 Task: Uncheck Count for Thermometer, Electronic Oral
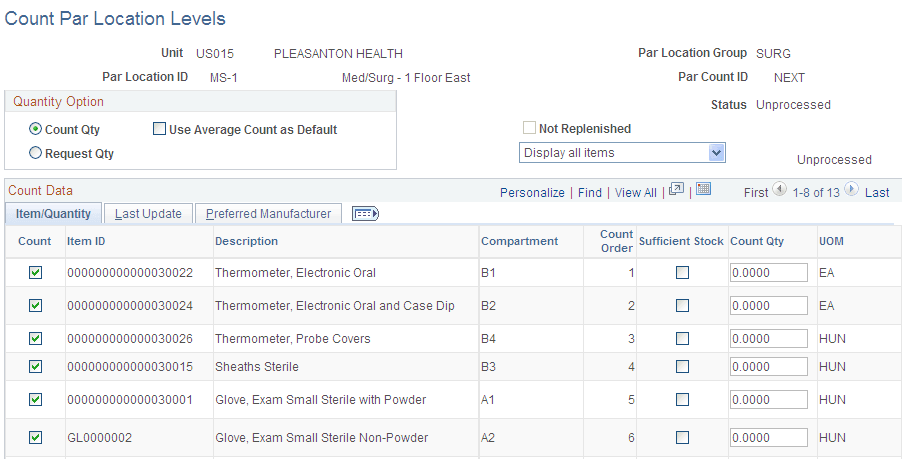pyautogui.click(x=36, y=273)
